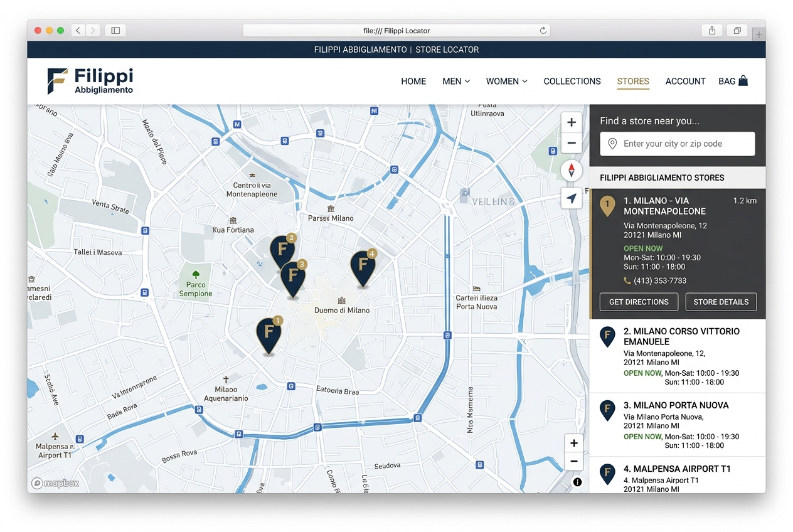Click map pin number 4 marker

(363, 268)
